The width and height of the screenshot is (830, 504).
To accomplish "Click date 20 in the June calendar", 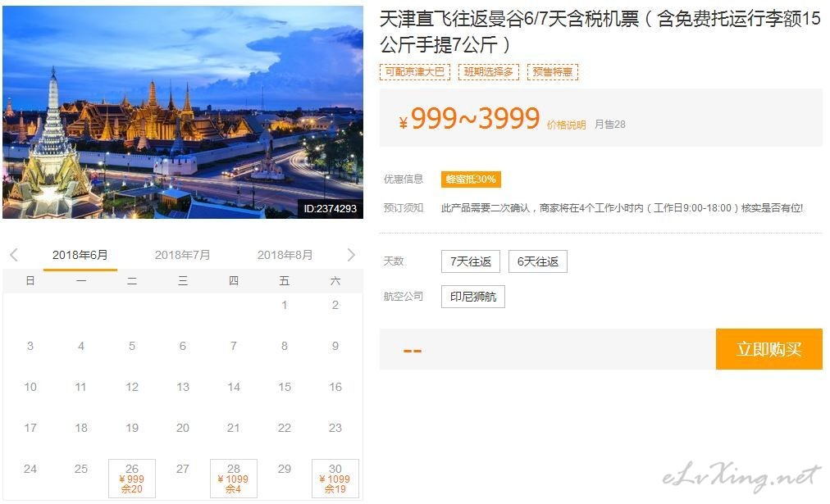I will point(183,427).
